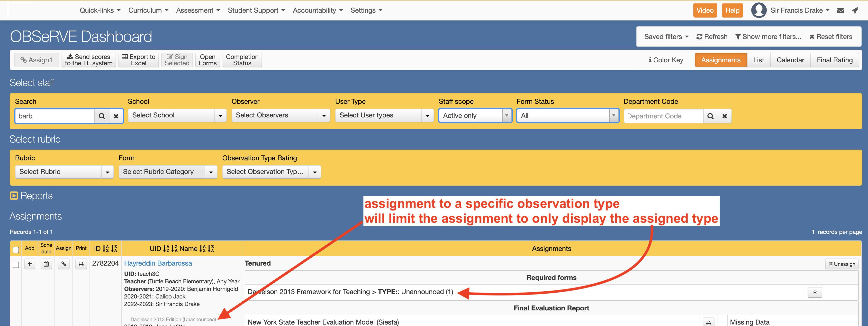Click the plus Add icon for Hayreddin Barbarossa

coord(30,264)
